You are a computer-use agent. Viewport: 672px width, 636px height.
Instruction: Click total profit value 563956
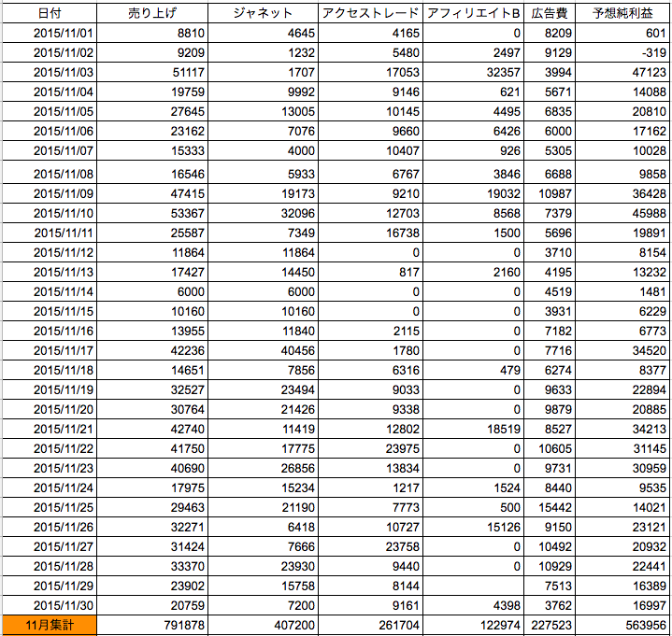[x=622, y=626]
